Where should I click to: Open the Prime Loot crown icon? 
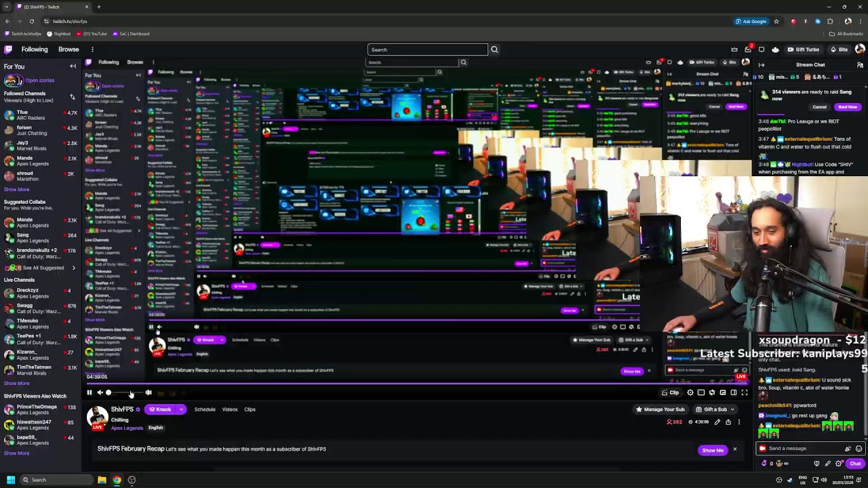[x=734, y=49]
